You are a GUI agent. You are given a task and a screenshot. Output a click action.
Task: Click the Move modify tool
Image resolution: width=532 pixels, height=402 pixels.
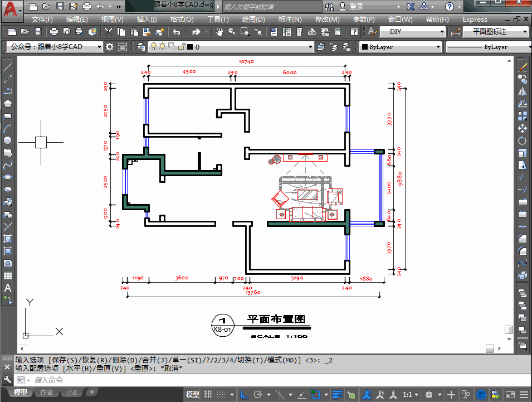tap(523, 128)
